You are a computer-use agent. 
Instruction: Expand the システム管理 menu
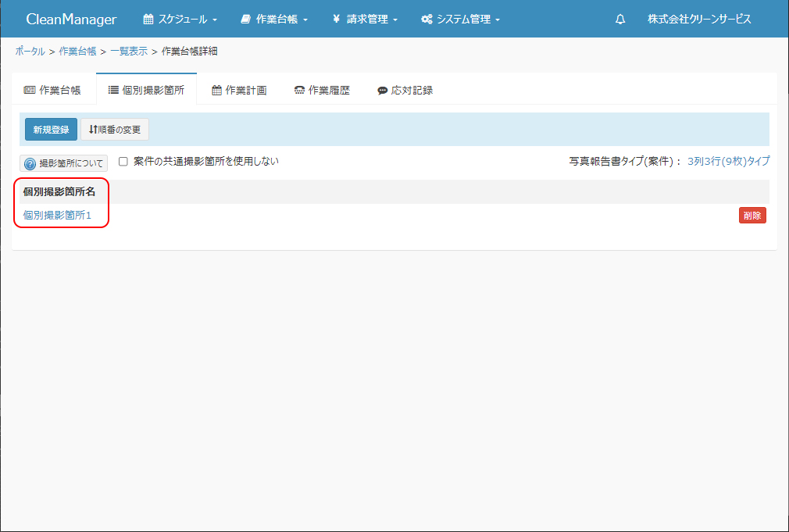click(x=460, y=20)
